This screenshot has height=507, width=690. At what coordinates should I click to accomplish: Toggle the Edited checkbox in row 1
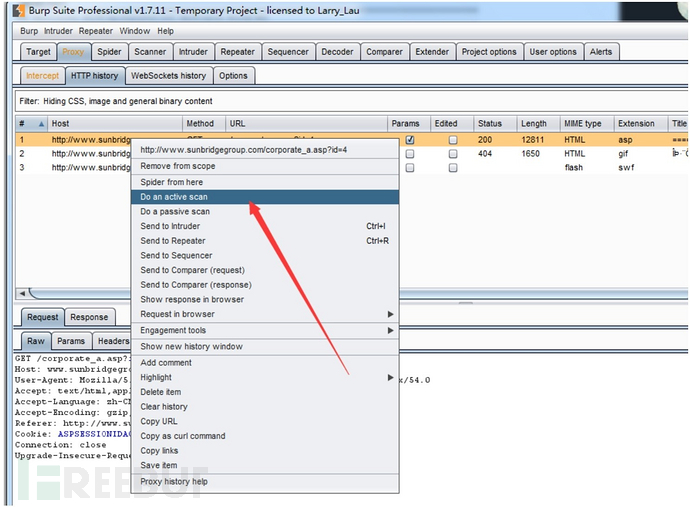coord(453,140)
